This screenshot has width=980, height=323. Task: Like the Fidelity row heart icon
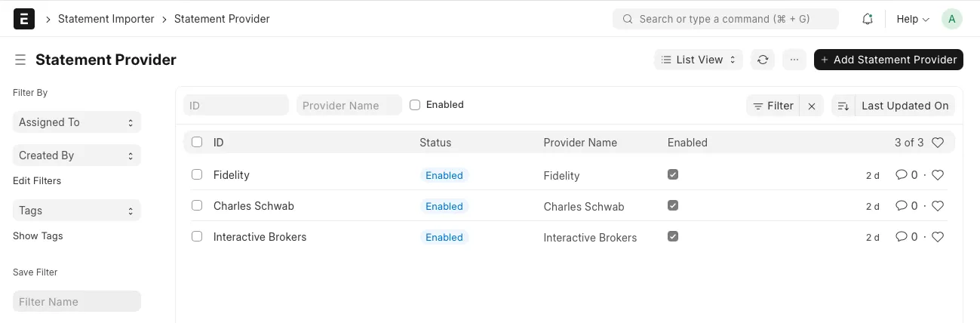[x=938, y=175]
